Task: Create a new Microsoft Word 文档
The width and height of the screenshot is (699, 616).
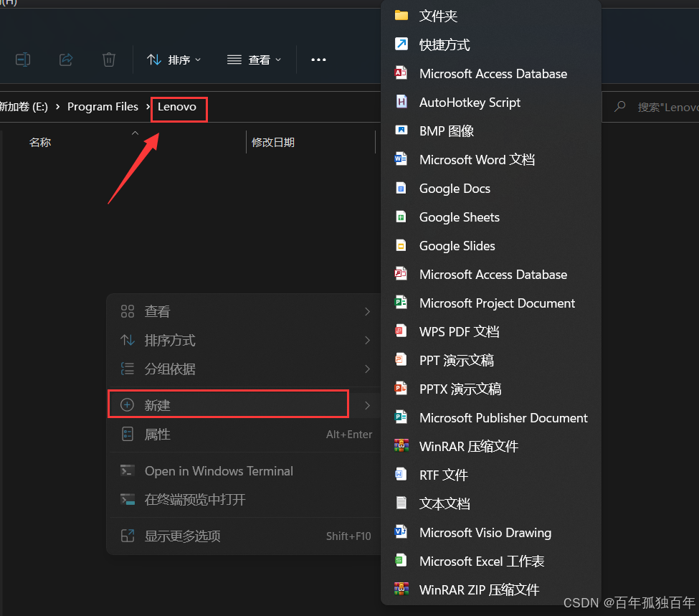Action: (491, 160)
